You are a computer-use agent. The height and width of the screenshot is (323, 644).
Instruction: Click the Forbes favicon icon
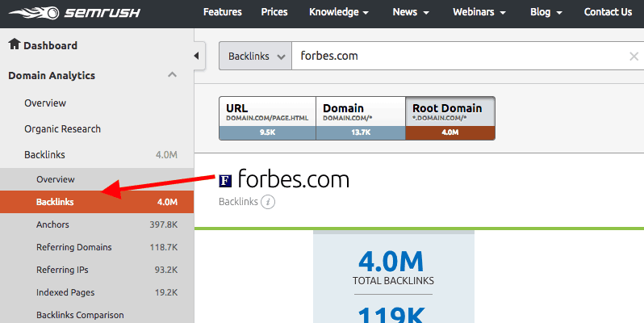(x=226, y=179)
